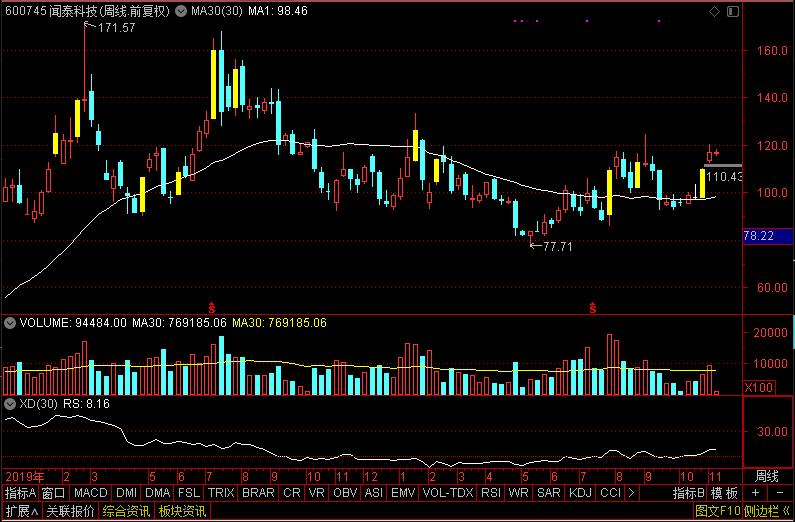
Task: Switch to the VR indicator
Action: (316, 493)
